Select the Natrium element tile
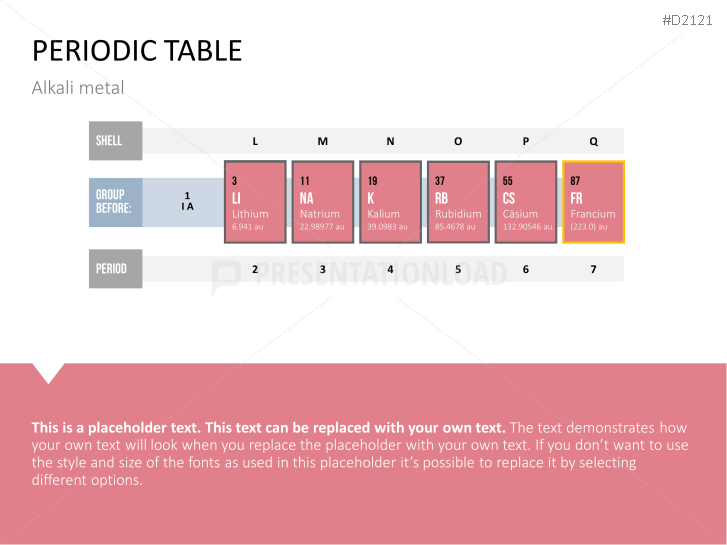 click(323, 202)
